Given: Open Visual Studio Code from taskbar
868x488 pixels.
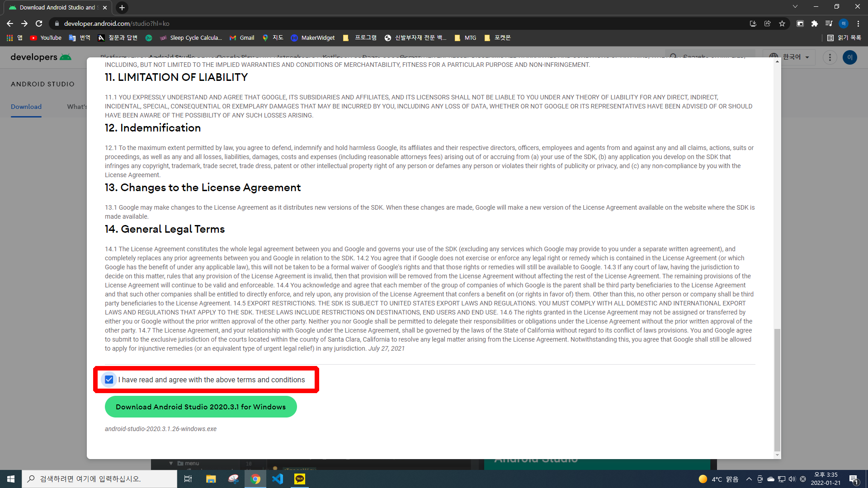Looking at the screenshot, I should [278, 479].
